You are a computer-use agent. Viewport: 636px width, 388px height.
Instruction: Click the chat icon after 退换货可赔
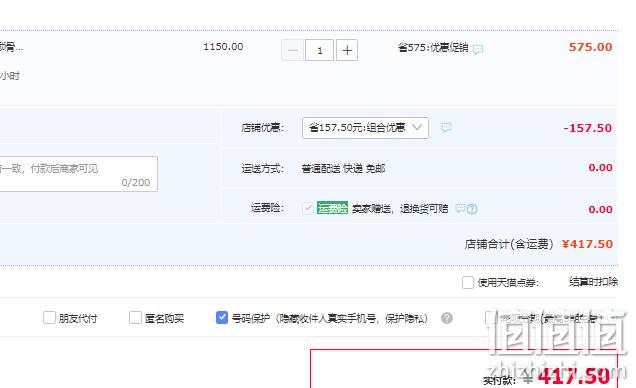460,208
